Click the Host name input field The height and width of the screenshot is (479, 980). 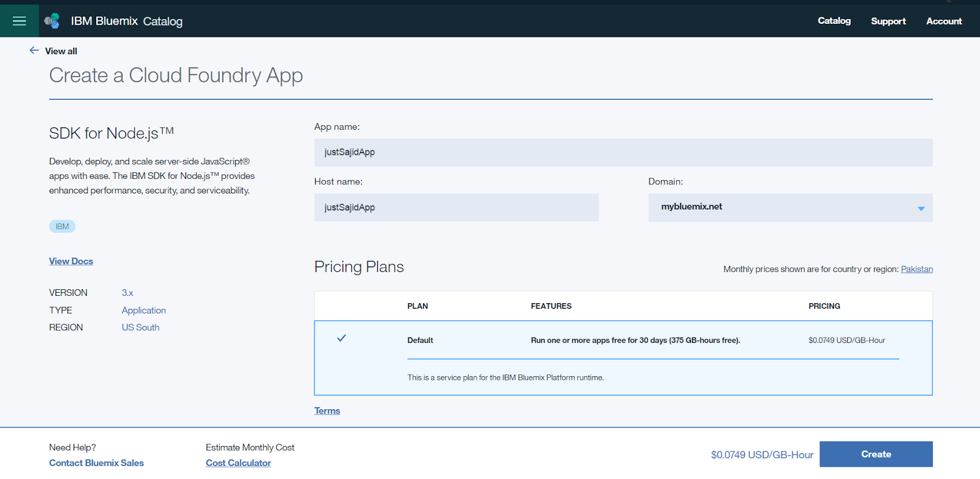(x=456, y=208)
